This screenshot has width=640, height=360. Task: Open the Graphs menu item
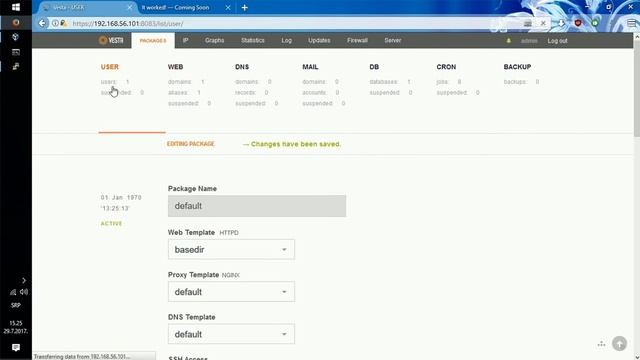click(x=215, y=40)
